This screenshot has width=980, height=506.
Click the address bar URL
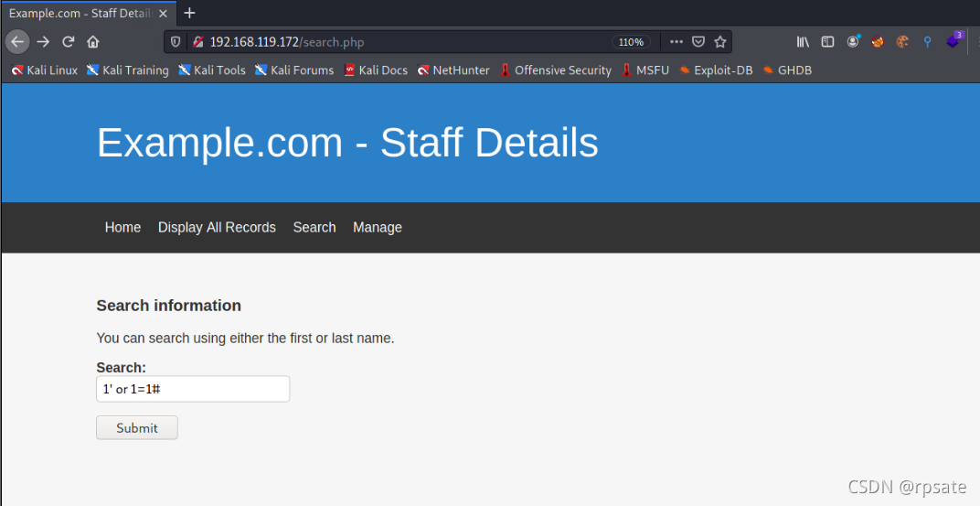pyautogui.click(x=287, y=42)
